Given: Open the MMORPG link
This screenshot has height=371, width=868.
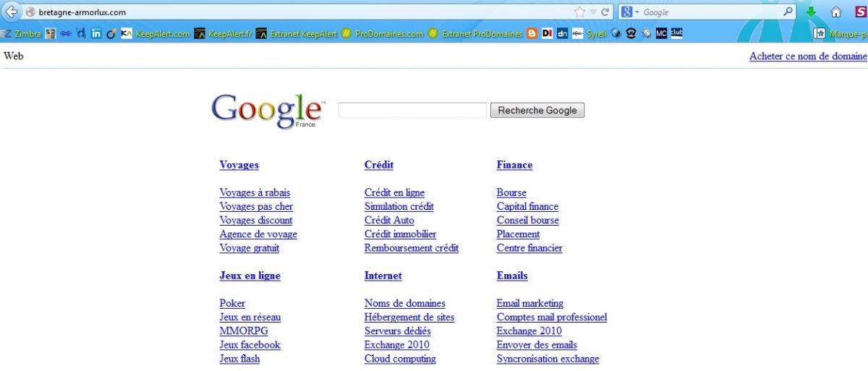Looking at the screenshot, I should (244, 331).
